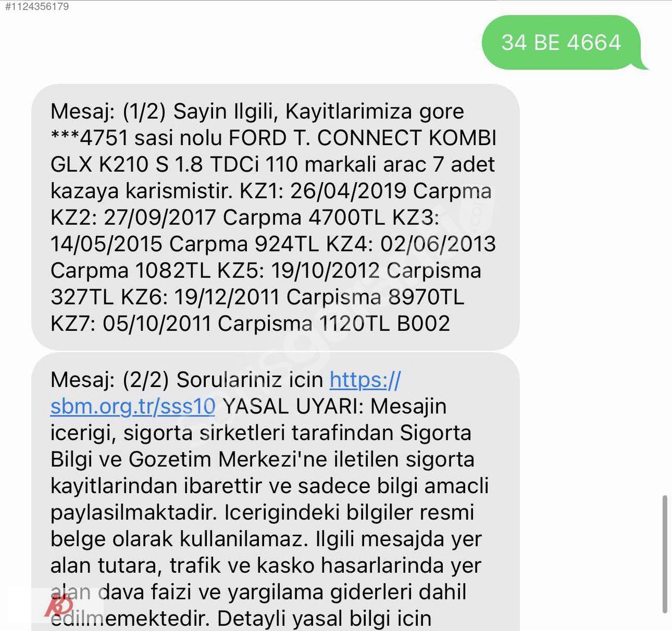The width and height of the screenshot is (672, 631).
Task: Tap the FORD T. CONNECT KOMBI vehicle name
Action: [x=362, y=138]
